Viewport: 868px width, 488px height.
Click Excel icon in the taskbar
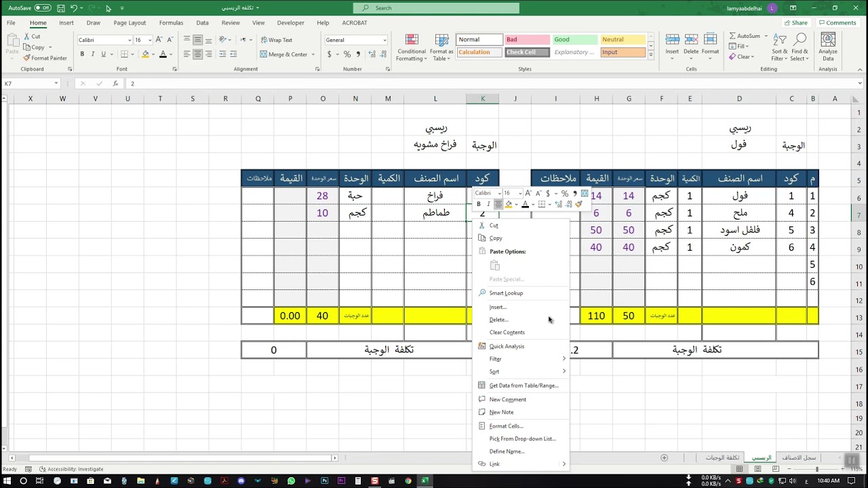[425, 481]
